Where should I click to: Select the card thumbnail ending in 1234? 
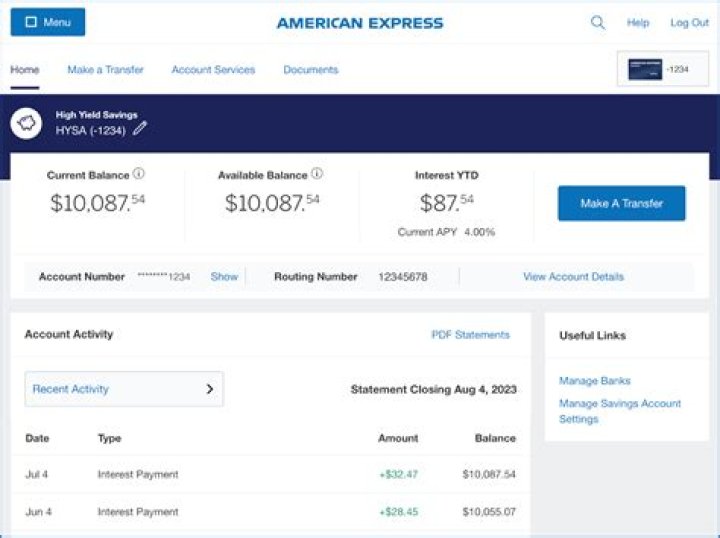[x=645, y=70]
